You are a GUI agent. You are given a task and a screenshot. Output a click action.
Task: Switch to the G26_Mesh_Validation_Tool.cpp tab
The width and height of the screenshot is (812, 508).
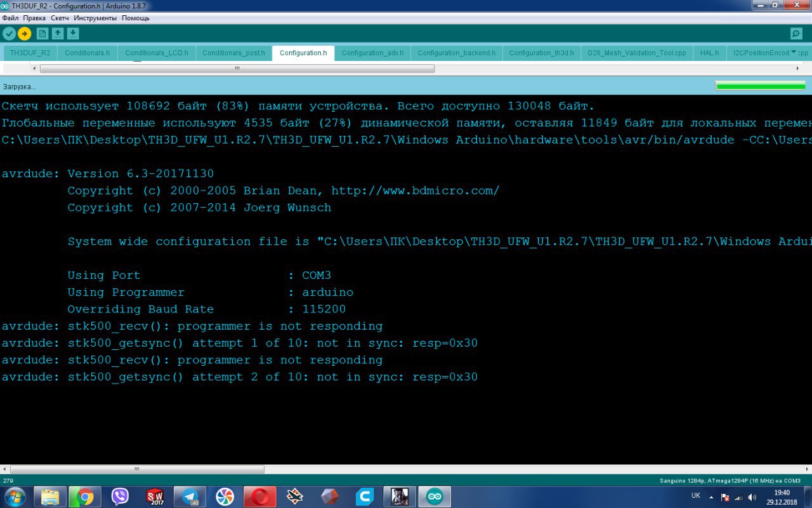tap(637, 53)
